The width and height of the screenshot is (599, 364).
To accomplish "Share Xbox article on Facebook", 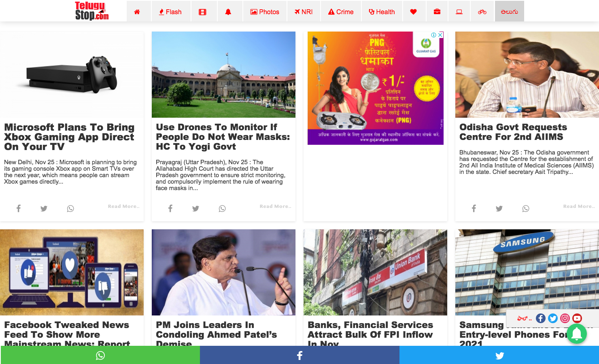I will click(x=19, y=208).
